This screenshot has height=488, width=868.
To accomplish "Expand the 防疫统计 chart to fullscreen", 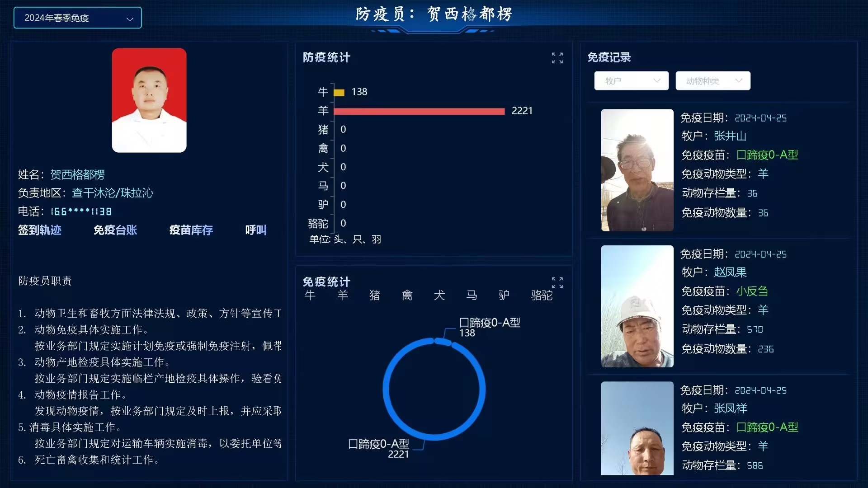I will (x=557, y=58).
